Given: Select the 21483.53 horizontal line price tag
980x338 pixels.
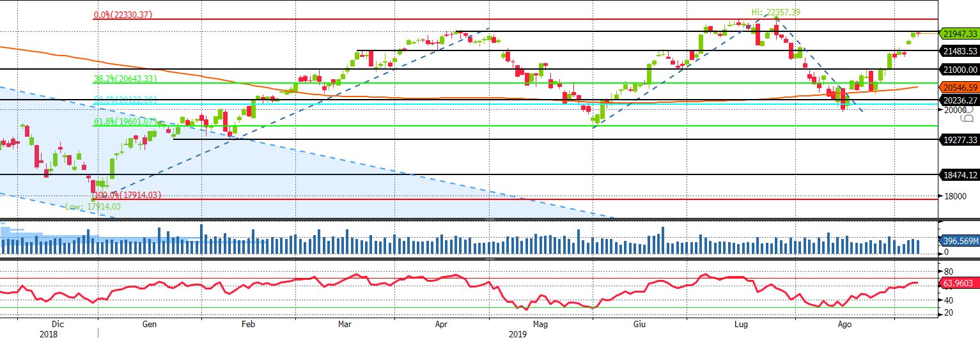Looking at the screenshot, I should 958,51.
